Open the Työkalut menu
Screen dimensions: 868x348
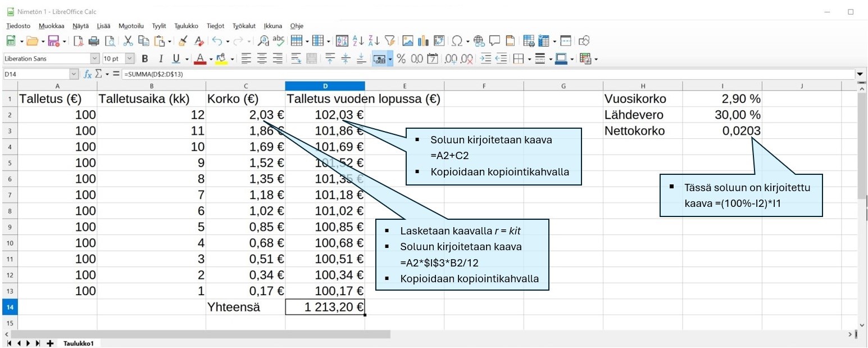pos(244,26)
